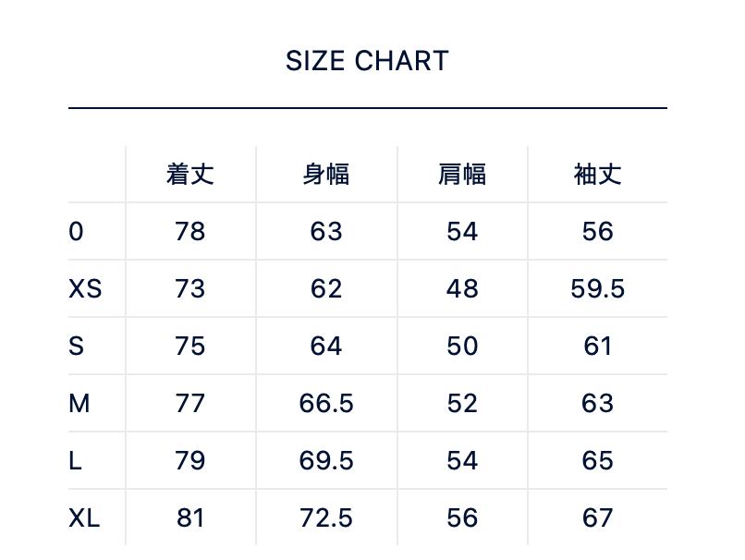Select the S size row label

(76, 347)
